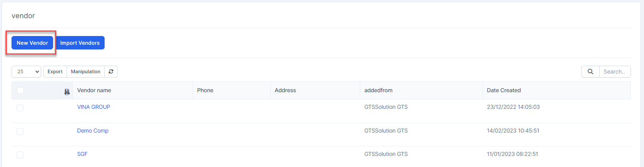Sort by the Address column header

(x=285, y=90)
